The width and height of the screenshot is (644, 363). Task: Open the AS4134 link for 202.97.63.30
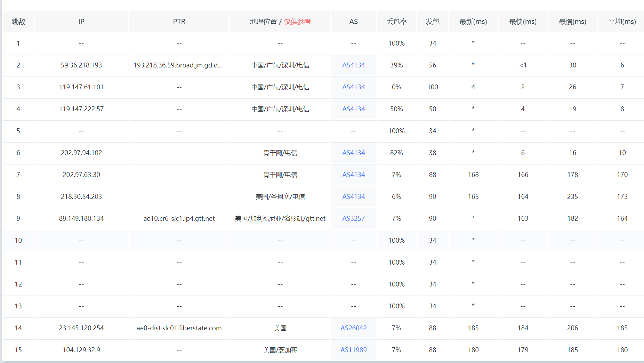coord(353,175)
